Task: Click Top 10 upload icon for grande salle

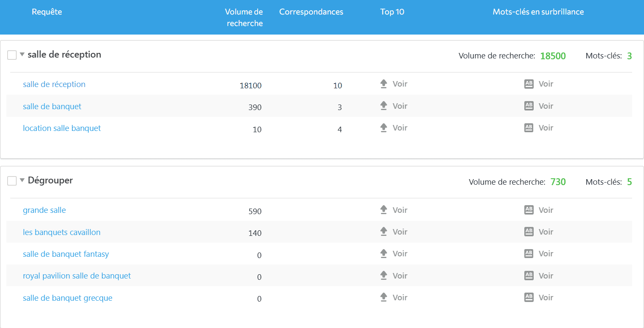Action: pyautogui.click(x=384, y=210)
